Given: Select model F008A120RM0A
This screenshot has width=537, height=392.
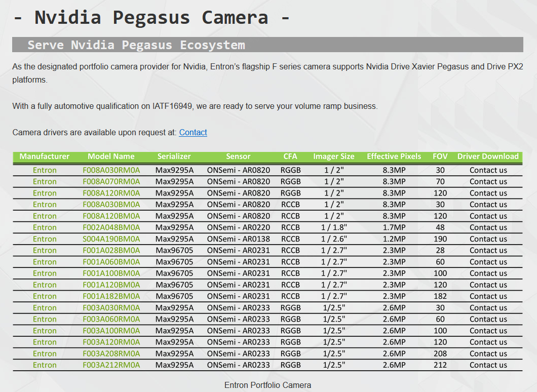Looking at the screenshot, I should click(x=111, y=193).
